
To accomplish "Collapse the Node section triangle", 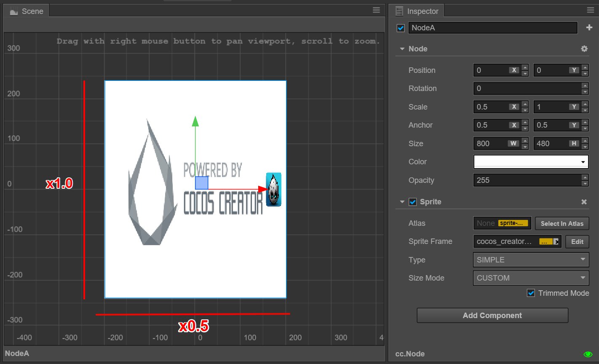I will pyautogui.click(x=402, y=49).
